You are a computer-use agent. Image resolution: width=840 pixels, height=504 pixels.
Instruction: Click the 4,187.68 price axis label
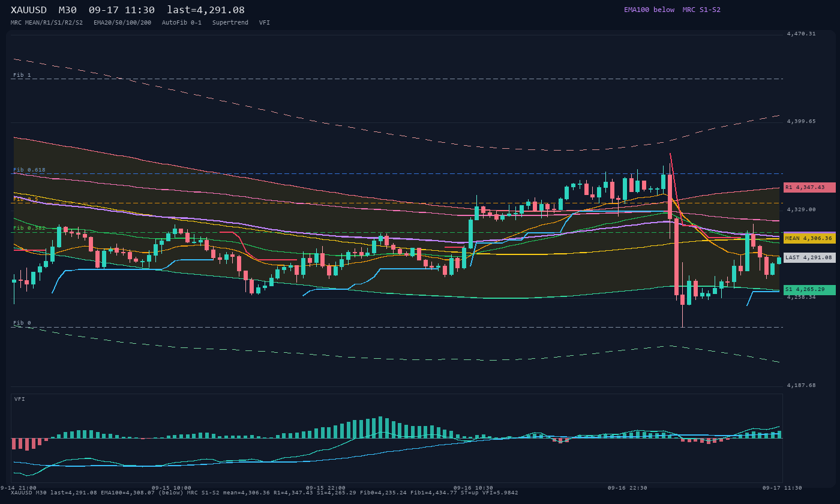pyautogui.click(x=801, y=385)
